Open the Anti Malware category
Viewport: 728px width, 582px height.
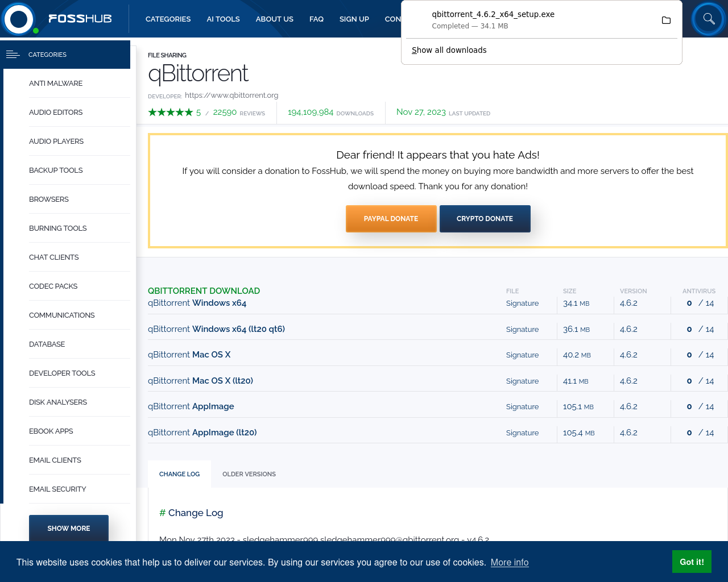coord(56,83)
